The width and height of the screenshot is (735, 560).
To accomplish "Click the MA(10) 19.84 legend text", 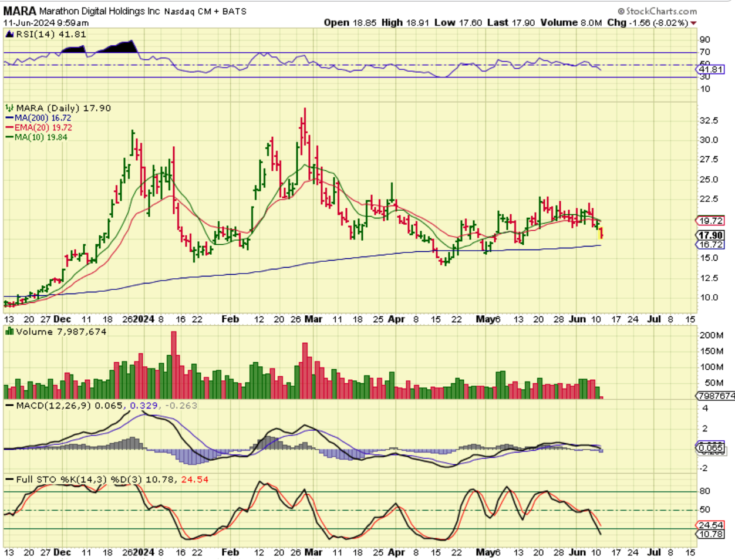I will click(x=41, y=137).
